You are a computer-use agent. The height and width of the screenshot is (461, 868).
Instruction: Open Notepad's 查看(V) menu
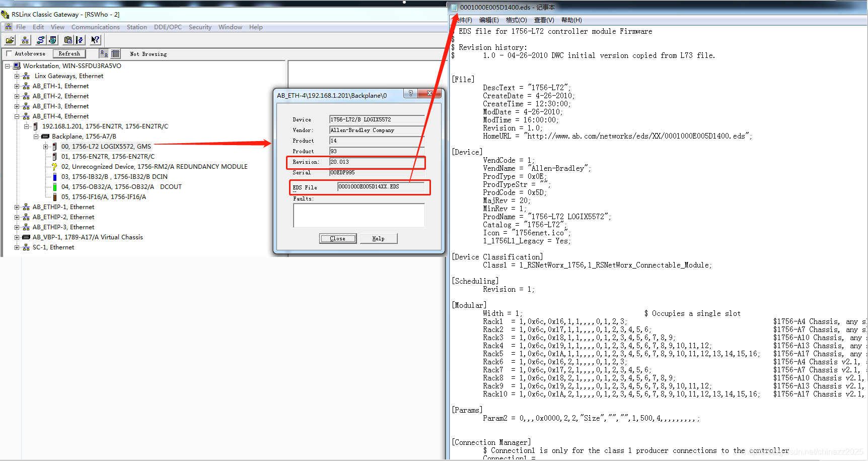tap(544, 20)
